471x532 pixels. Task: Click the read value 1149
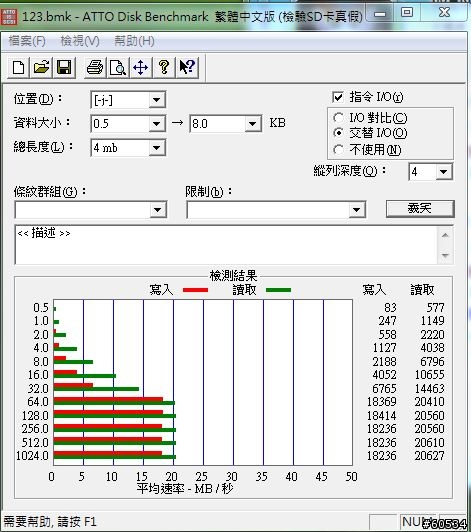pyautogui.click(x=432, y=321)
